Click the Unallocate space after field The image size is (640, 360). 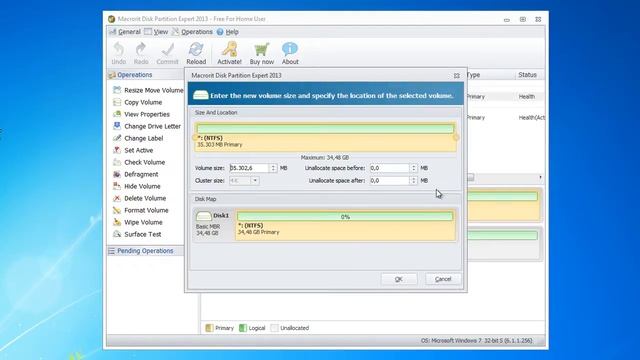point(389,180)
